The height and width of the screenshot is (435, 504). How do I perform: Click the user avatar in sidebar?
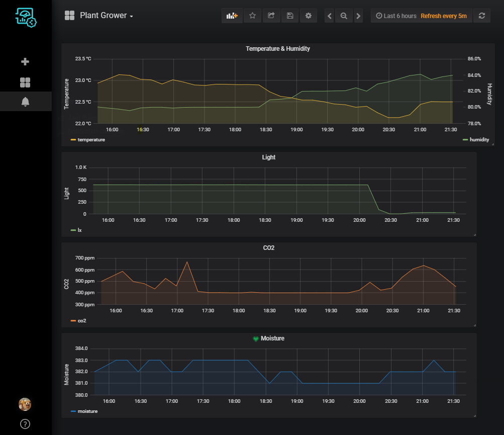(x=25, y=404)
